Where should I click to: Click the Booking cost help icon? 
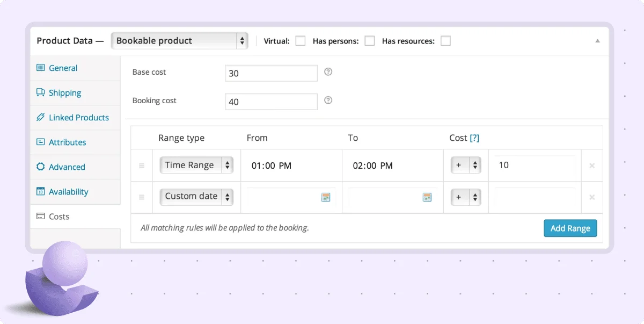tap(328, 100)
